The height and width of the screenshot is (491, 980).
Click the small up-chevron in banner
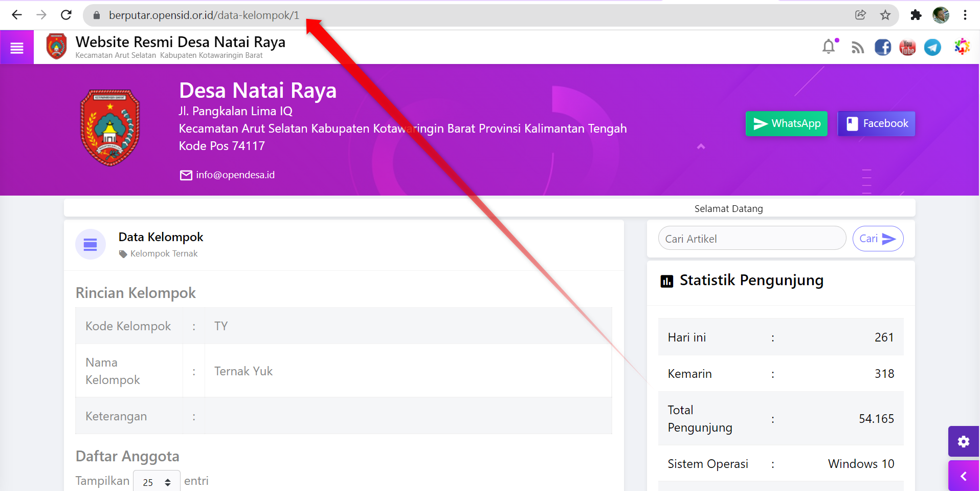click(701, 146)
